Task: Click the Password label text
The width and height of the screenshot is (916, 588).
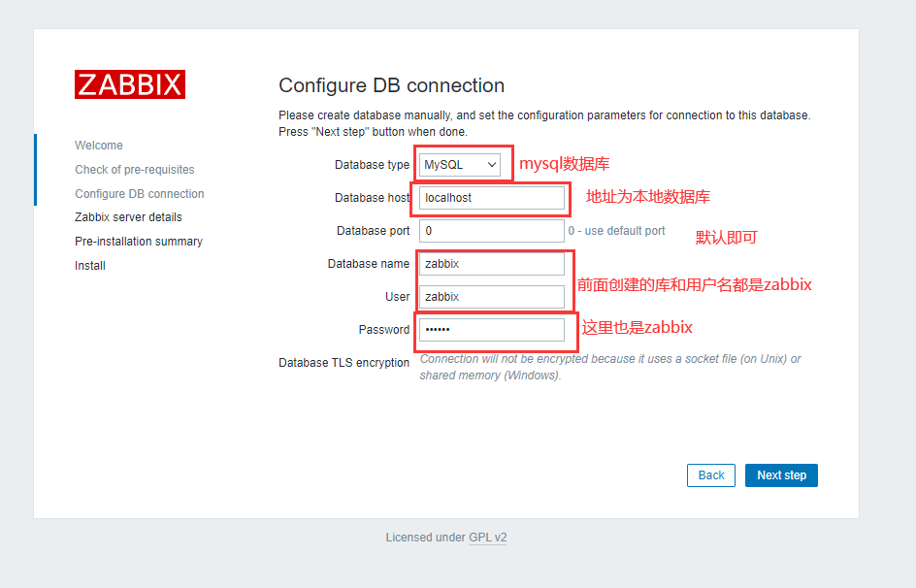Action: (384, 330)
